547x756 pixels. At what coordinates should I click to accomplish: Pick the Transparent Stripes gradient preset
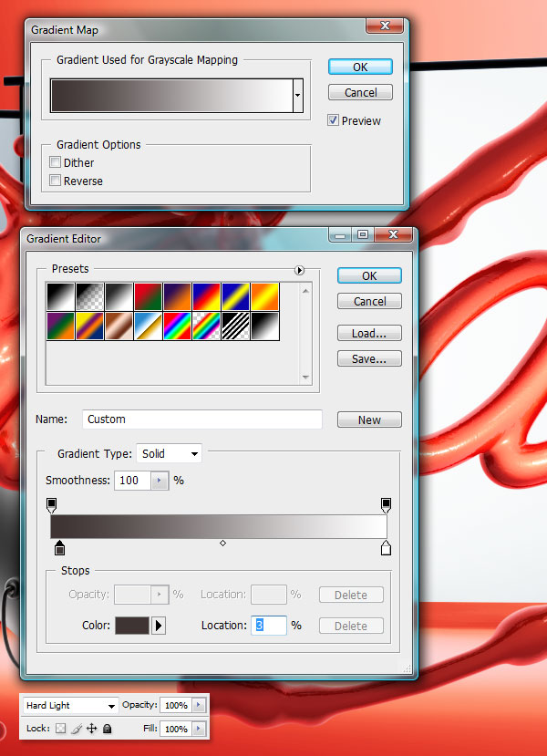point(236,326)
